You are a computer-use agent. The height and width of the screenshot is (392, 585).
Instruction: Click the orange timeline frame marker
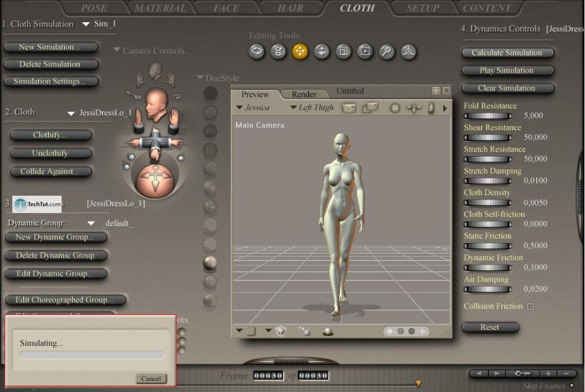pyautogui.click(x=418, y=383)
